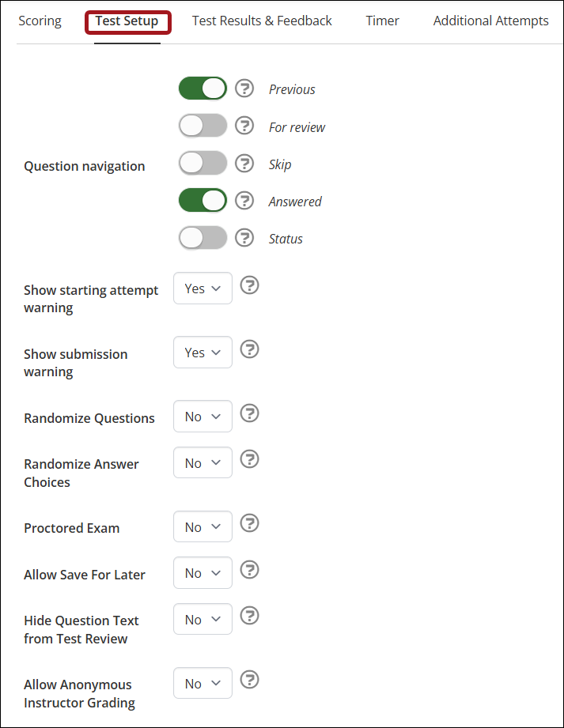Open help for Allow Anonymous Instructor Grading

tap(249, 680)
